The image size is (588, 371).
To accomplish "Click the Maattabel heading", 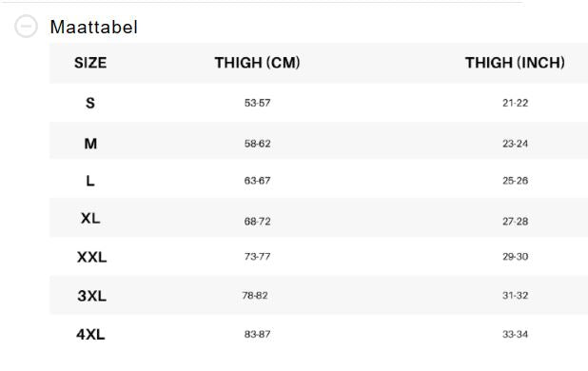I will point(94,27).
